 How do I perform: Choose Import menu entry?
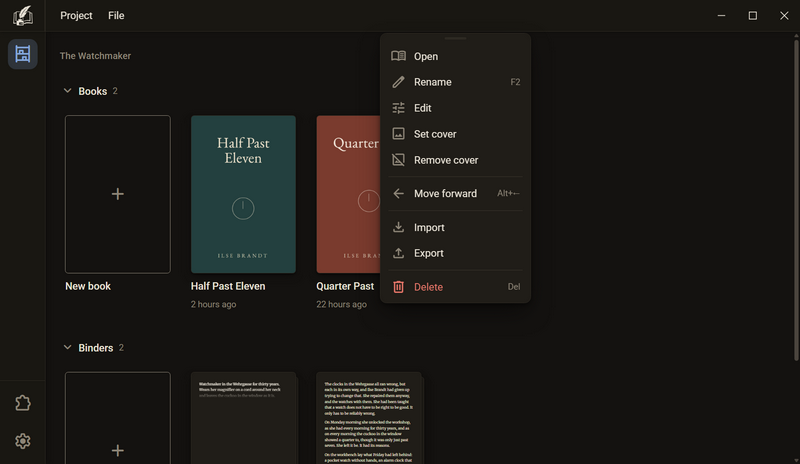pyautogui.click(x=456, y=227)
